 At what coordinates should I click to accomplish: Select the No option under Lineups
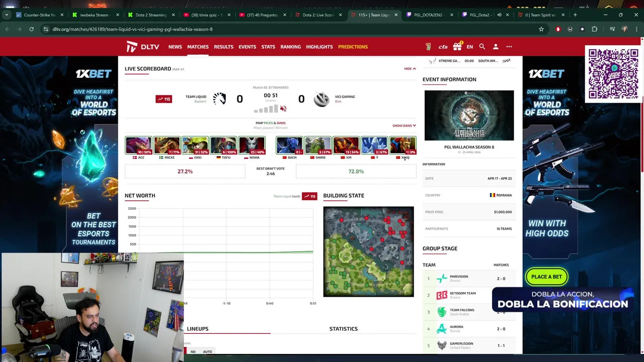(193, 352)
